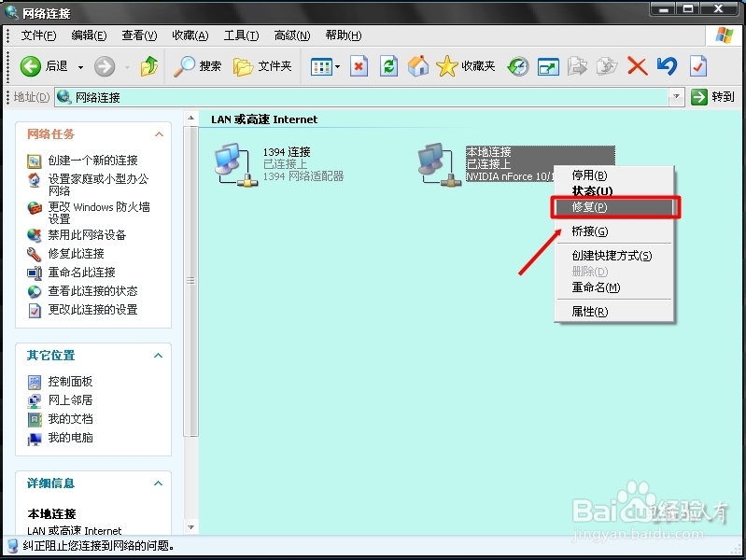Choose 重命名(M) in context menu

[x=596, y=287]
